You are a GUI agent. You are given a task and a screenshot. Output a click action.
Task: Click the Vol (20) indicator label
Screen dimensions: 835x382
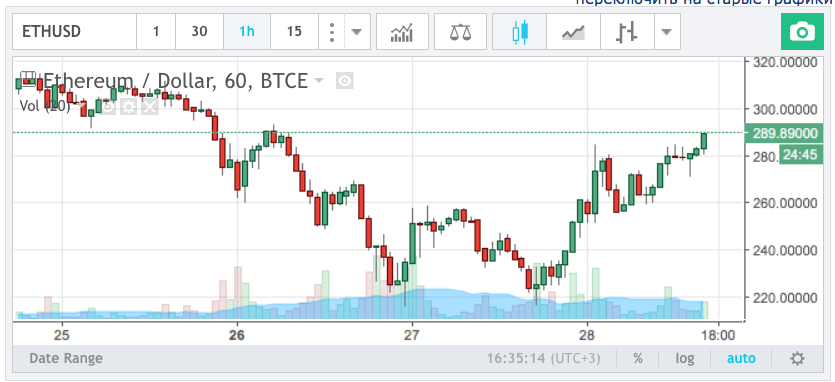click(x=45, y=106)
